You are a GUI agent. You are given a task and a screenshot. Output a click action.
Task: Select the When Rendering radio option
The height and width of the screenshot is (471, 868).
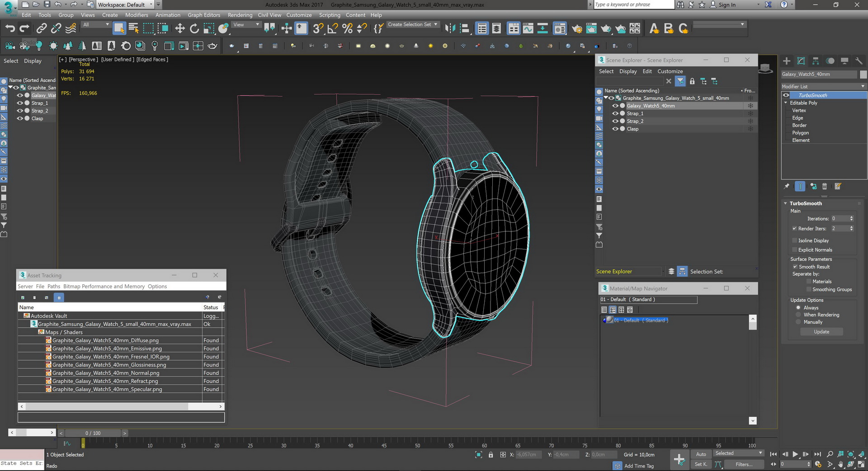pyautogui.click(x=798, y=315)
